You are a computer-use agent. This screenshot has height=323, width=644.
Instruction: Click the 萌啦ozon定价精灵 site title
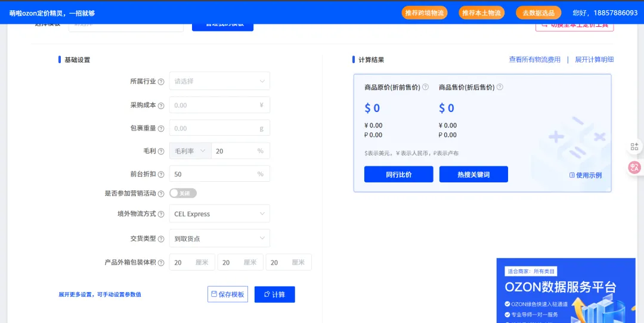[x=52, y=13]
